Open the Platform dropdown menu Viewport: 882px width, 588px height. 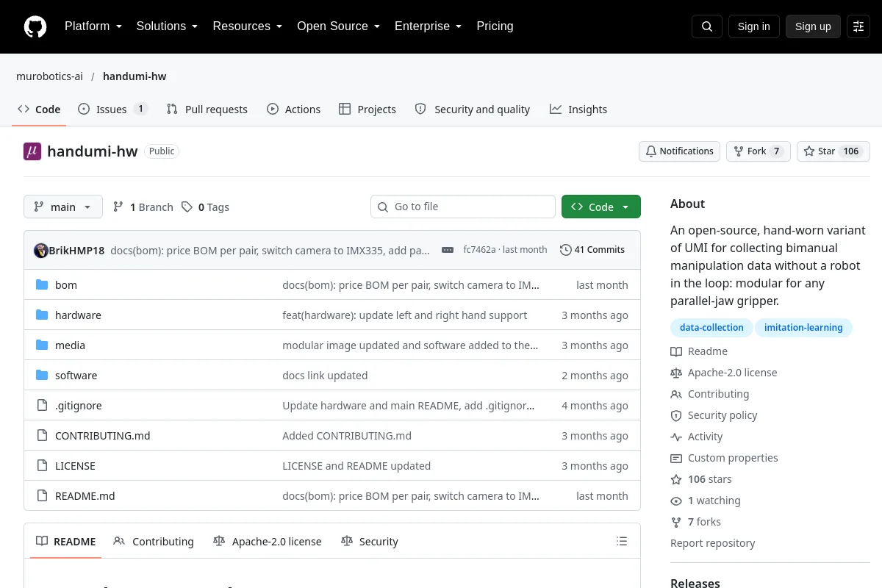93,26
